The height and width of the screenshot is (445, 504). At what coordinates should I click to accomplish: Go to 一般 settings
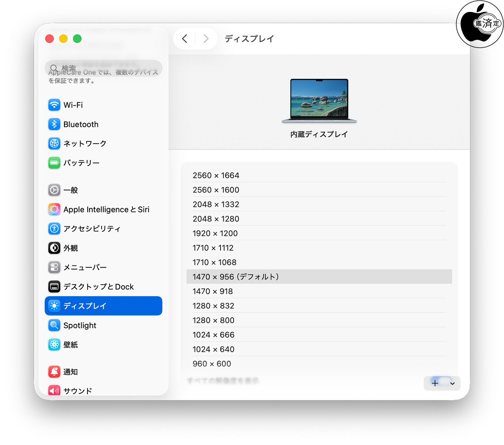click(x=70, y=190)
